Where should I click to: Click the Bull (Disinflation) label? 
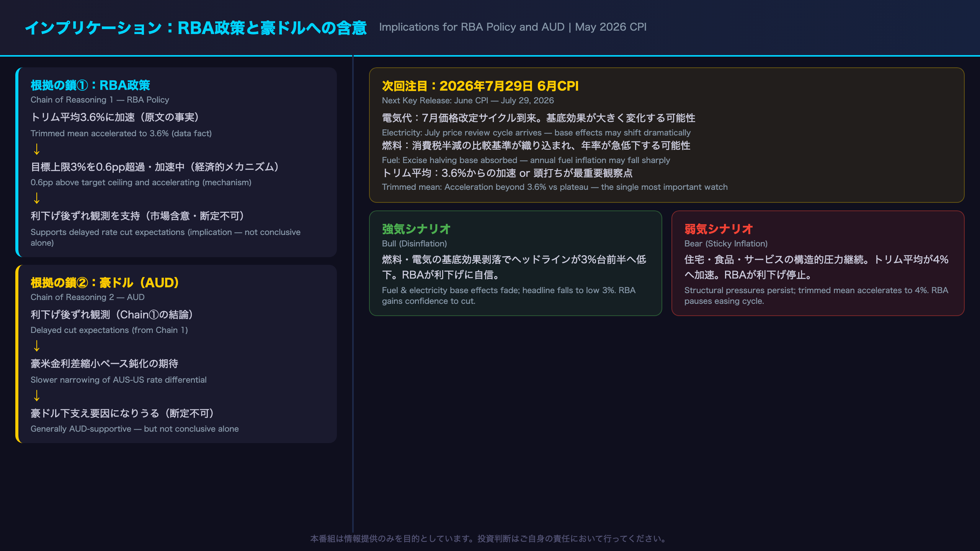414,243
